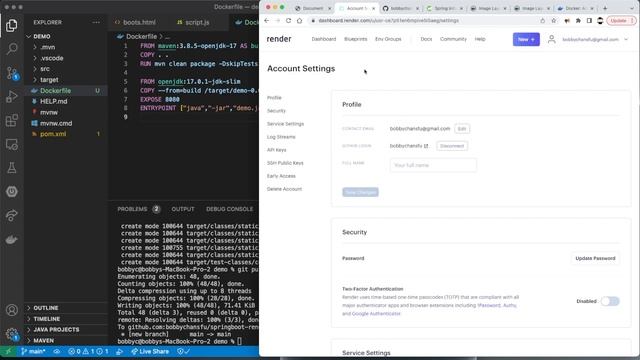Click the browser address bar URL
The image size is (640, 360).
pos(389,20)
